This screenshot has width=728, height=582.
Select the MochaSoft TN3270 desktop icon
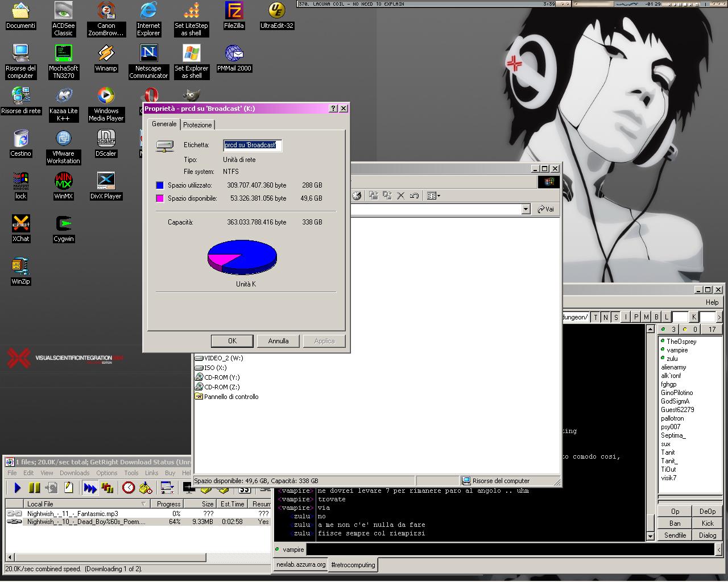(x=63, y=61)
